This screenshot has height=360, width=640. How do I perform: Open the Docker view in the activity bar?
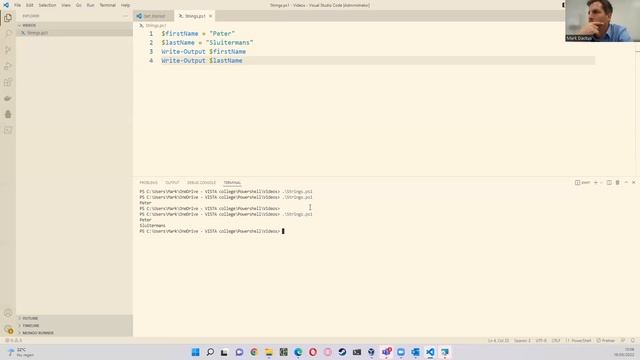click(x=8, y=98)
